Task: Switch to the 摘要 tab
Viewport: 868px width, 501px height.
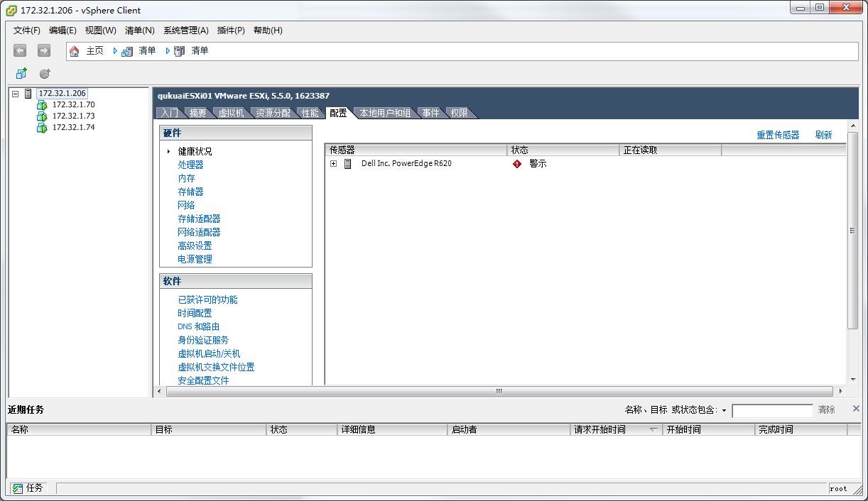Action: [197, 113]
